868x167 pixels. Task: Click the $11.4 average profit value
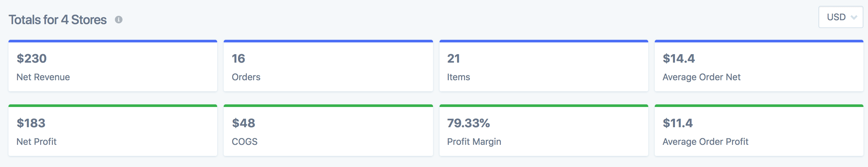tap(677, 123)
